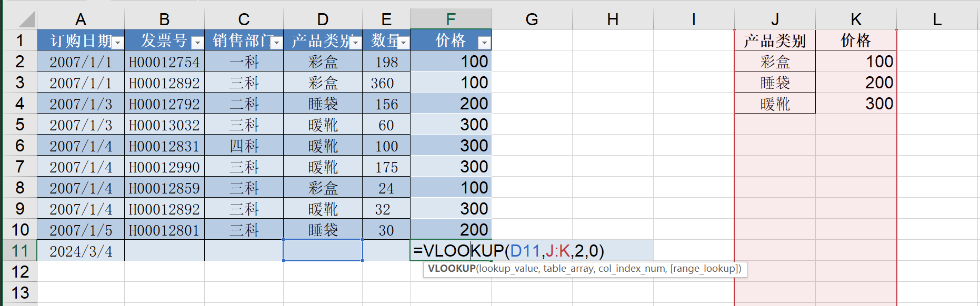980x306 pixels.
Task: Select column A header
Action: coord(81,19)
